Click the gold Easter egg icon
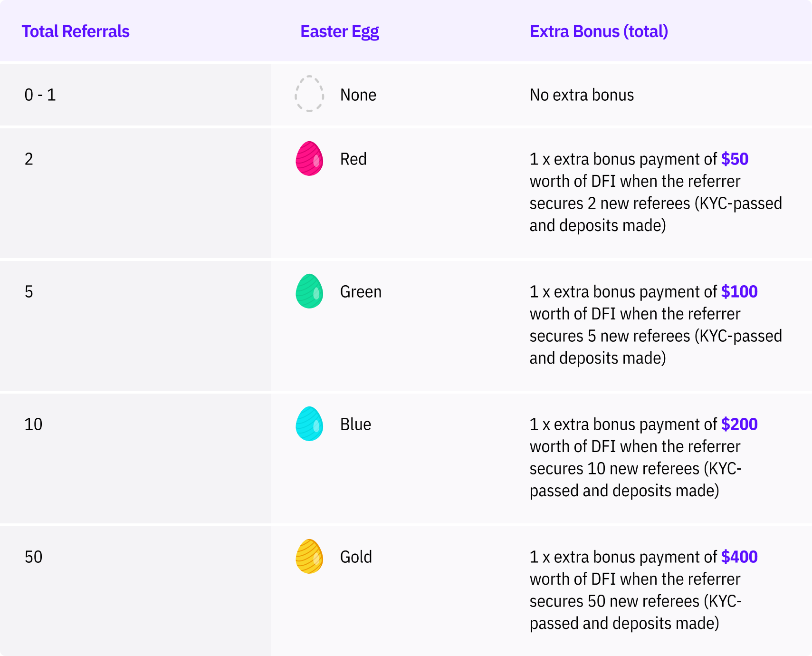Viewport: 812px width, 656px height. pyautogui.click(x=309, y=557)
